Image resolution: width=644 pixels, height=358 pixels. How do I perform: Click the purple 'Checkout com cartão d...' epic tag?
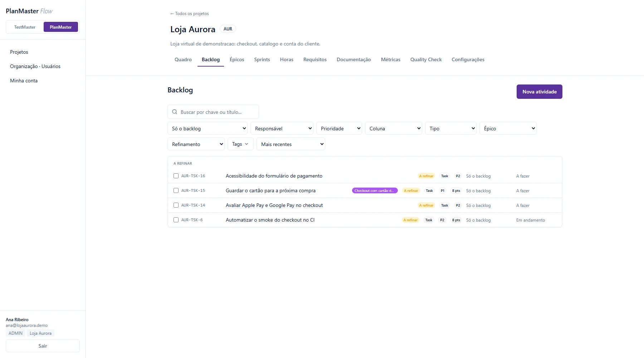[x=375, y=191]
